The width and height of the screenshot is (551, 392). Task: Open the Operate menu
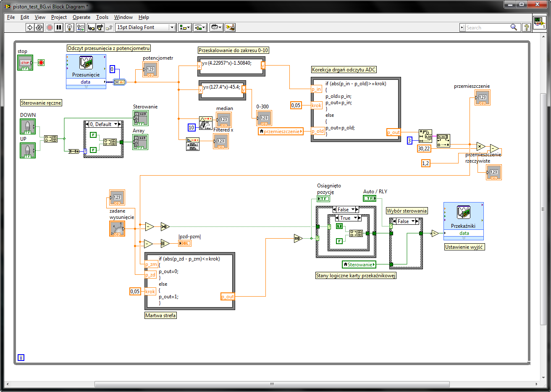pyautogui.click(x=81, y=17)
